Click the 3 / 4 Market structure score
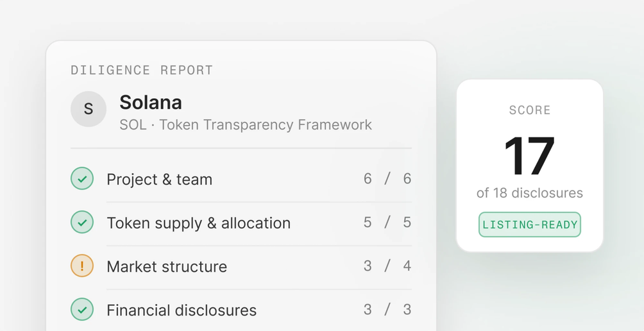 point(387,266)
